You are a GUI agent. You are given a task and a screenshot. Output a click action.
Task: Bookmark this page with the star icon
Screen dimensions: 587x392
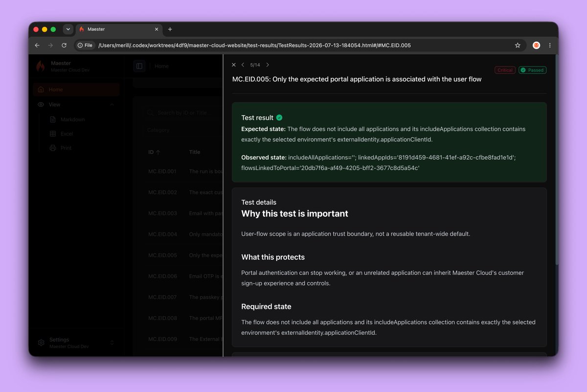coord(518,45)
